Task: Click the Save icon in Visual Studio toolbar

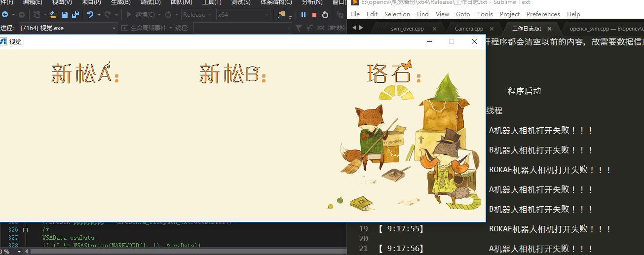Action: point(65,15)
